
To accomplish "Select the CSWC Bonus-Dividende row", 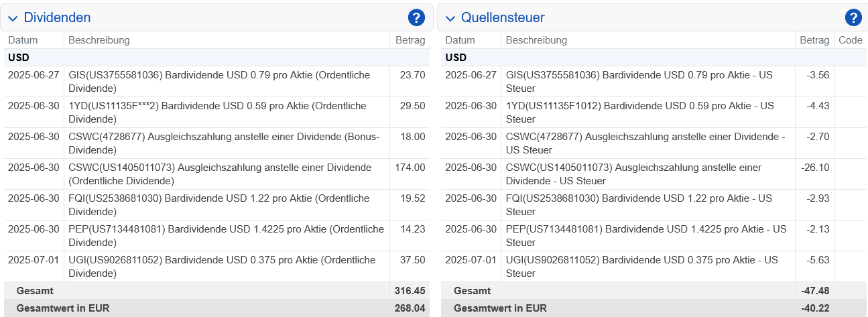I will point(224,143).
